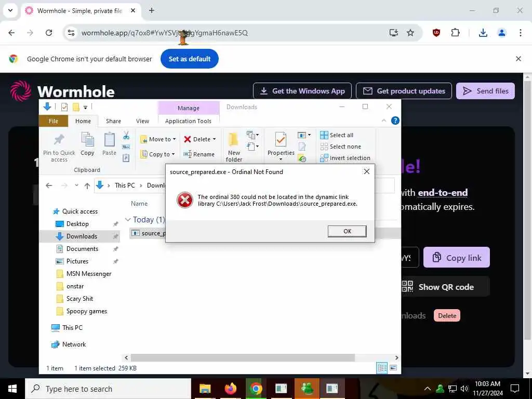Click Get the Windows App button

302,91
